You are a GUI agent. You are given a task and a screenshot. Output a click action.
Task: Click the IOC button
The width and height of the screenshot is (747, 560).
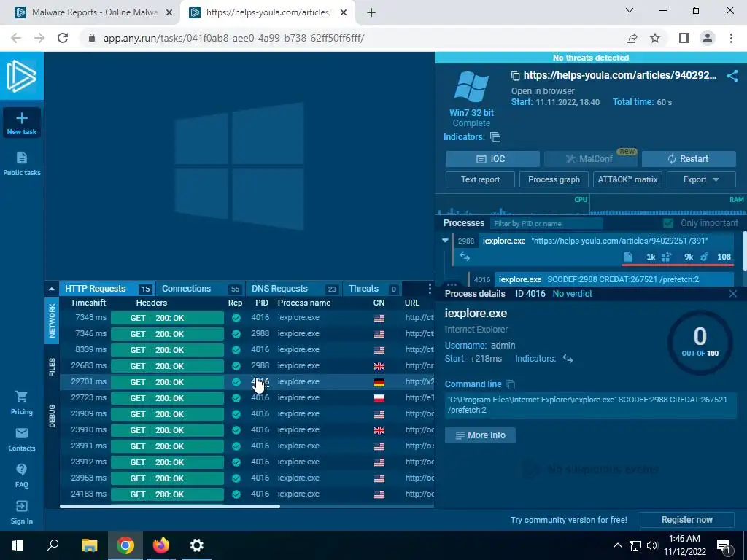(492, 159)
